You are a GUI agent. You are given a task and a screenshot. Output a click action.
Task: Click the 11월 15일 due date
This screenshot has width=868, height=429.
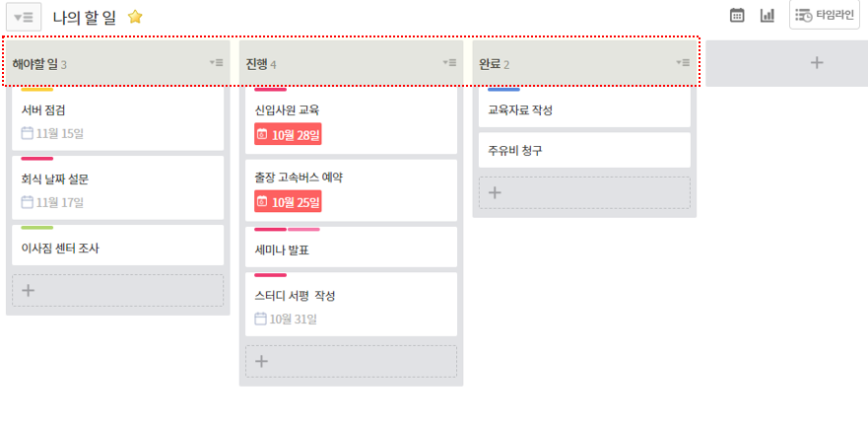[x=53, y=133]
